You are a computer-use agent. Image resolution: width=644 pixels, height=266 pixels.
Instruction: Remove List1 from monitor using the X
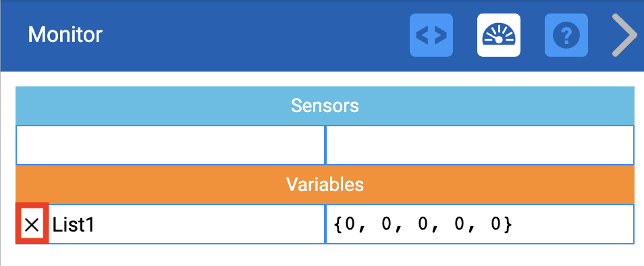tap(32, 225)
